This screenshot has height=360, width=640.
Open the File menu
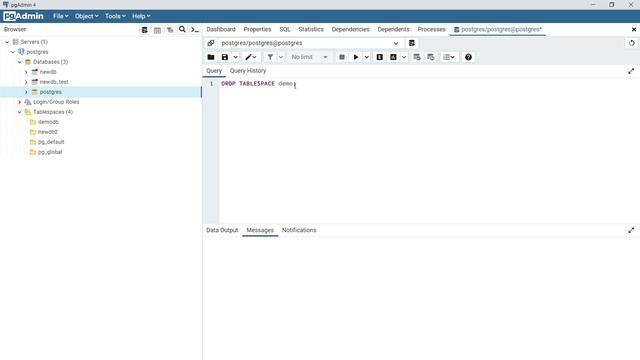pos(60,16)
